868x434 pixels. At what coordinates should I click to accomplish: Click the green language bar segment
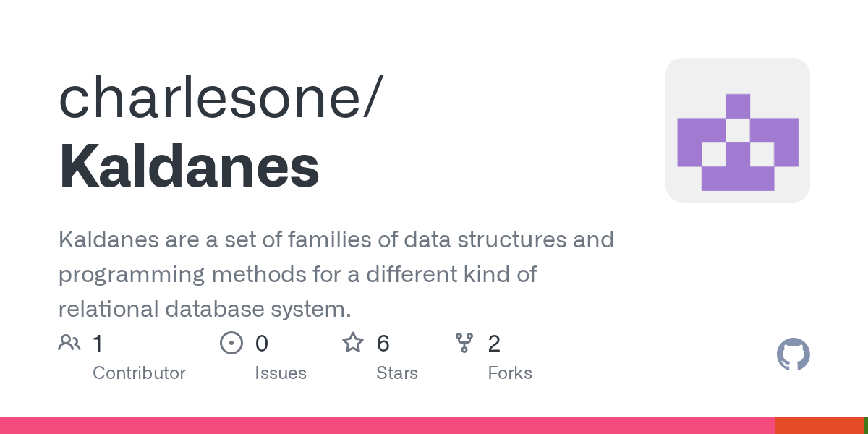tap(865, 425)
